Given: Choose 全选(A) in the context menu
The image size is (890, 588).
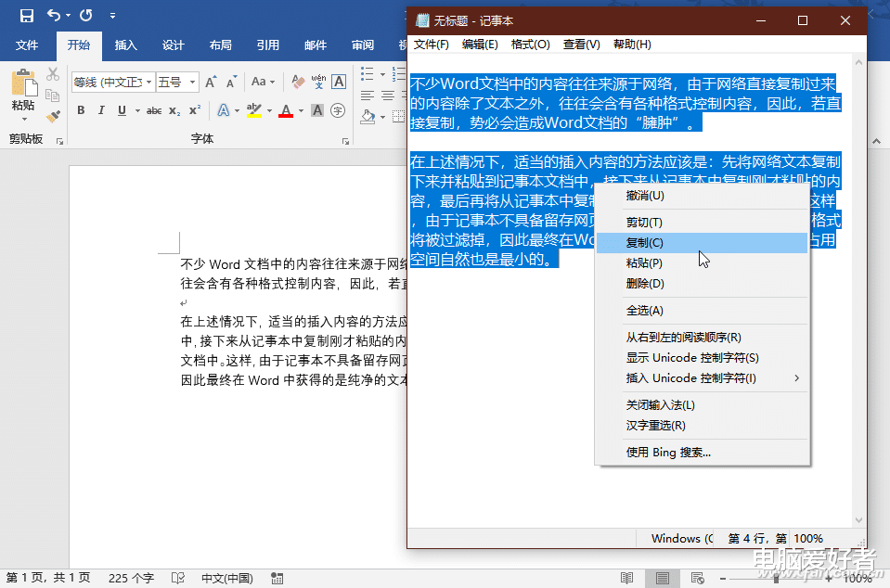Looking at the screenshot, I should (703, 311).
